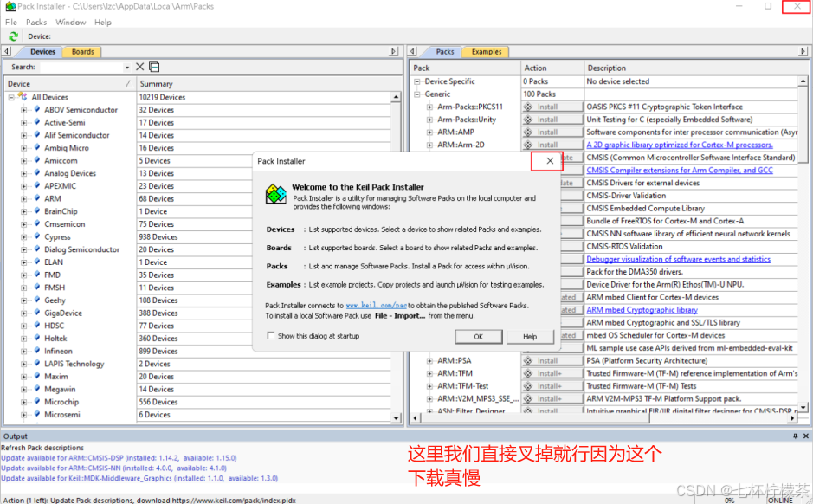The height and width of the screenshot is (504, 813).
Task: Select the ABOV Semiconductor vendor icon
Action: click(x=37, y=109)
